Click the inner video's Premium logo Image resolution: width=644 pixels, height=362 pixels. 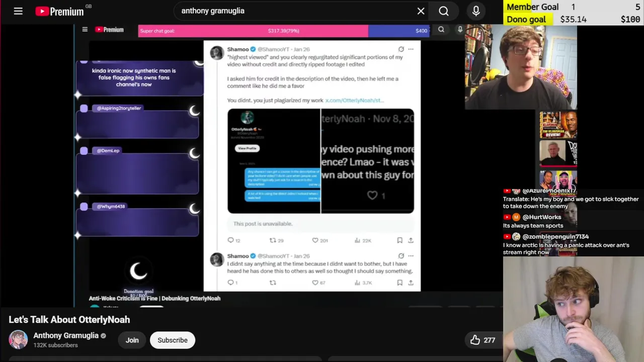pos(109,30)
